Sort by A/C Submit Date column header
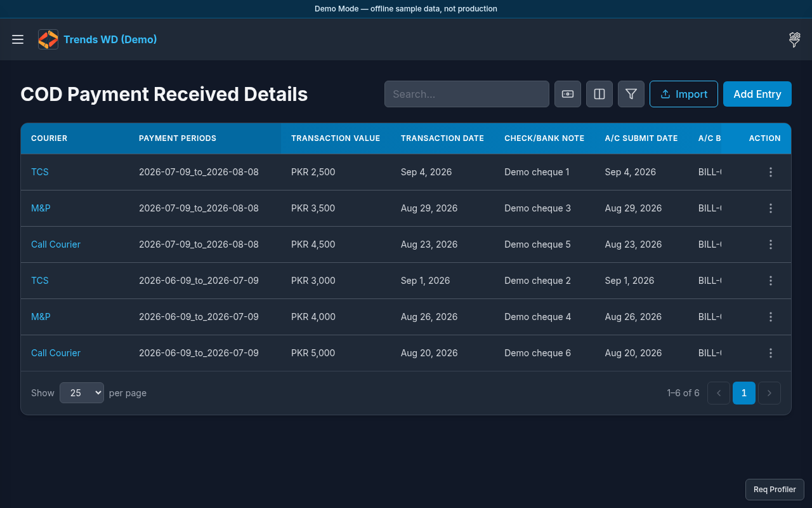 click(x=641, y=138)
